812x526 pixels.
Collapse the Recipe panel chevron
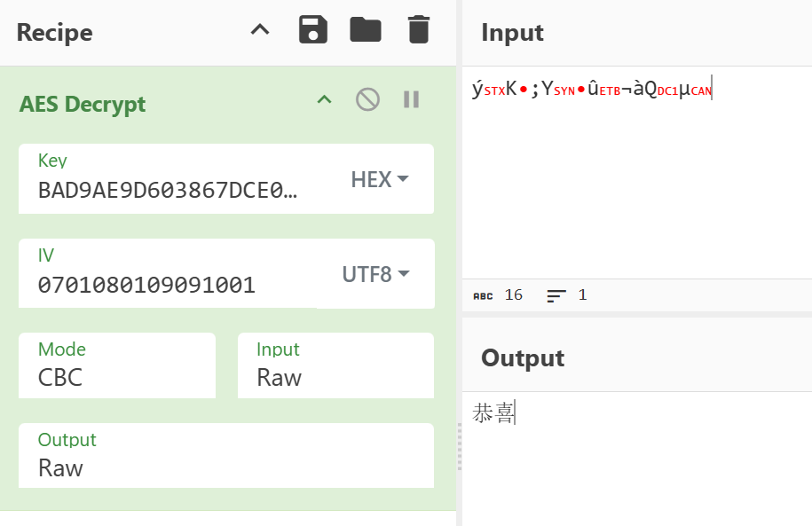[x=259, y=31]
